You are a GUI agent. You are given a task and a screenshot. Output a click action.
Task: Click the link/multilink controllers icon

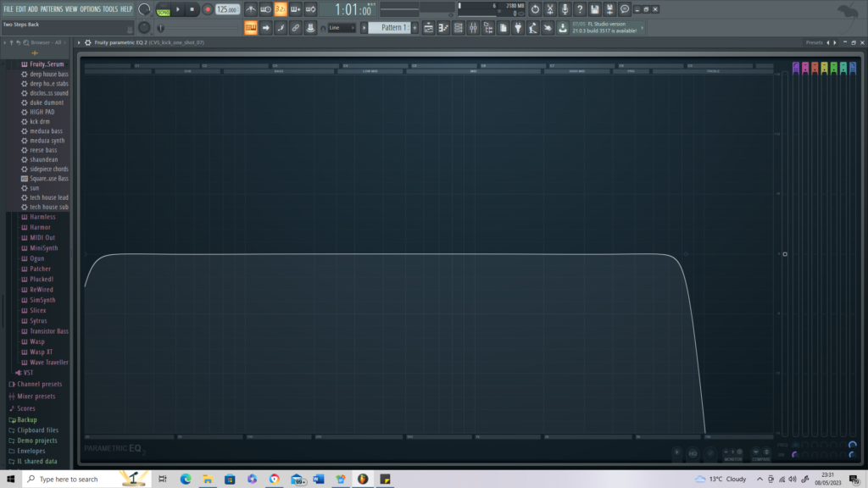(296, 28)
